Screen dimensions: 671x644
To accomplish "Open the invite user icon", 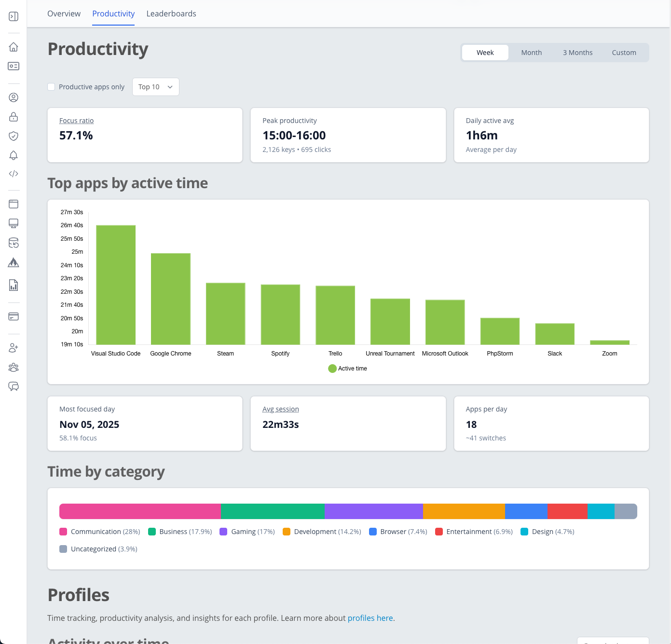I will tap(14, 347).
